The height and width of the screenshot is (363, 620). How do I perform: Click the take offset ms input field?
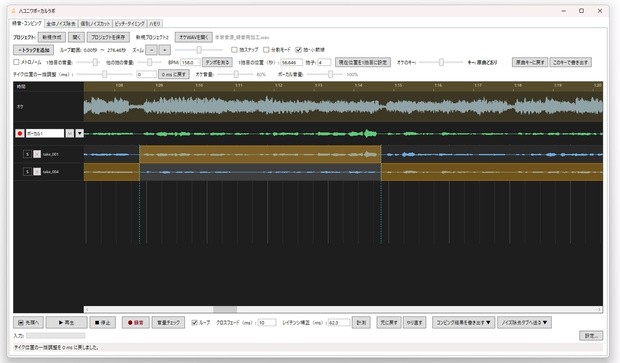[x=146, y=74]
